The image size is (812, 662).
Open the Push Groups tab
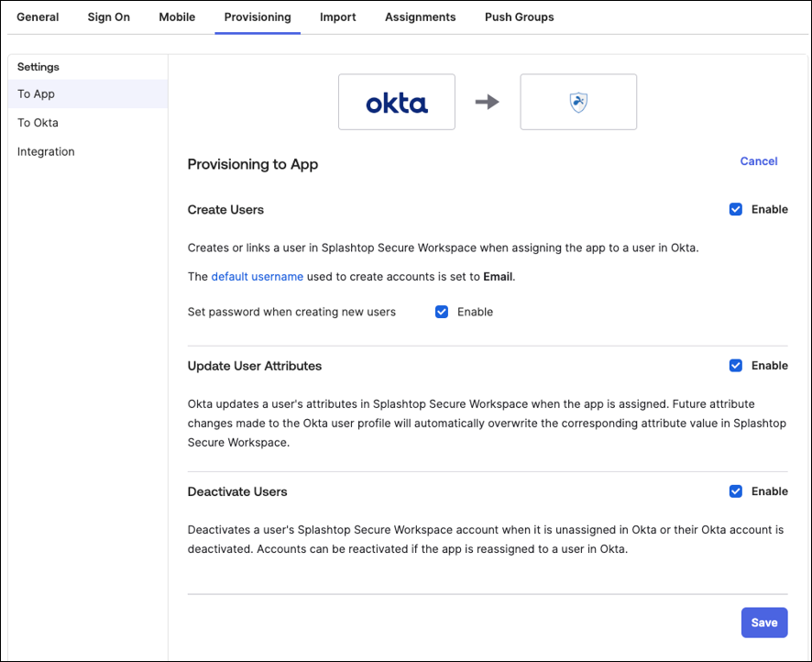[519, 17]
